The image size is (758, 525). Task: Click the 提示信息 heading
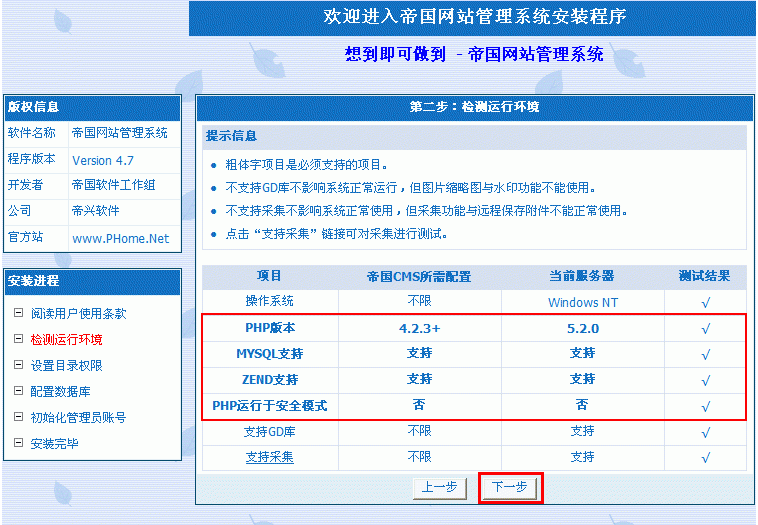point(231,136)
